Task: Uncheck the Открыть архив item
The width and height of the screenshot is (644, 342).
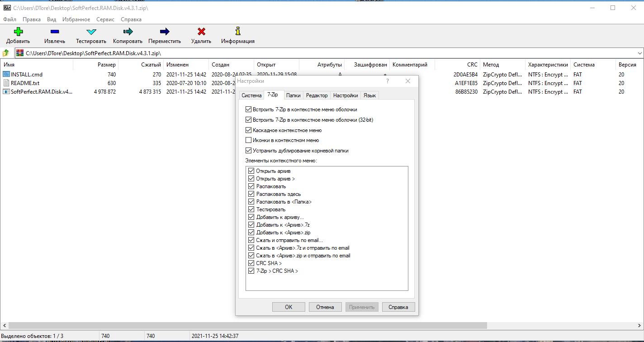Action: 251,171
